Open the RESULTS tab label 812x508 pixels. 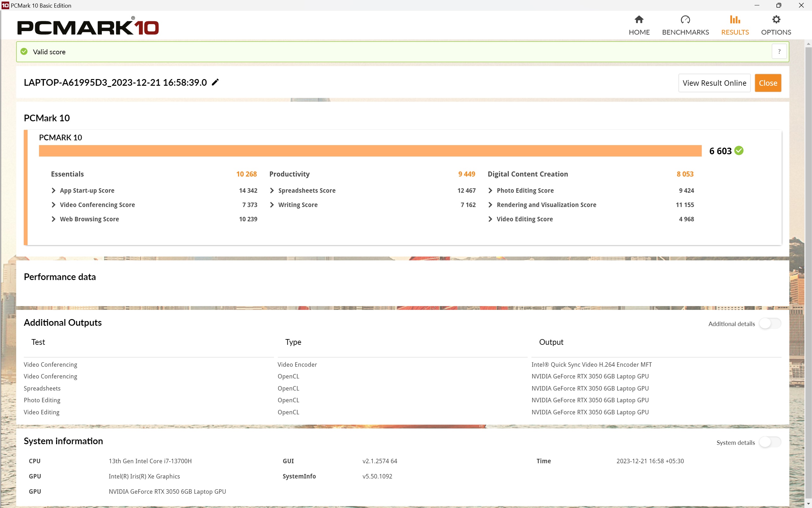(x=735, y=32)
